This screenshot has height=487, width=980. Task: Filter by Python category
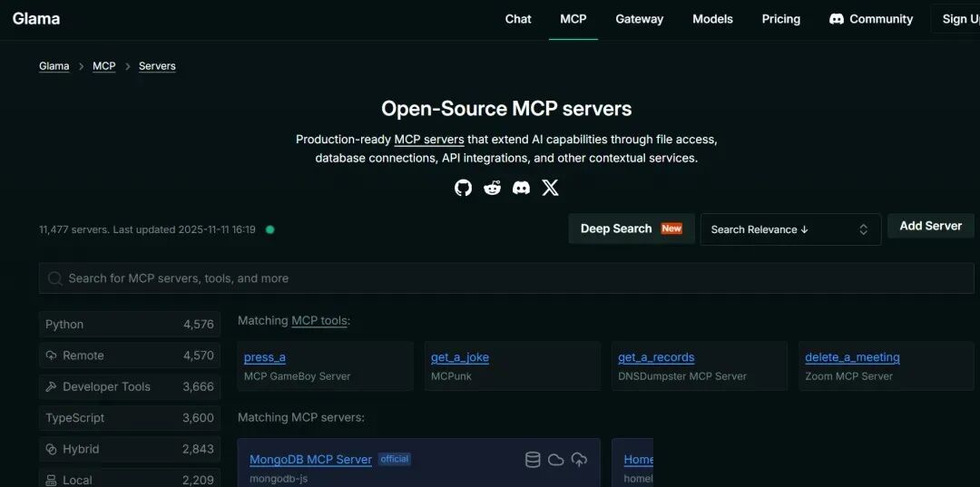(x=130, y=325)
